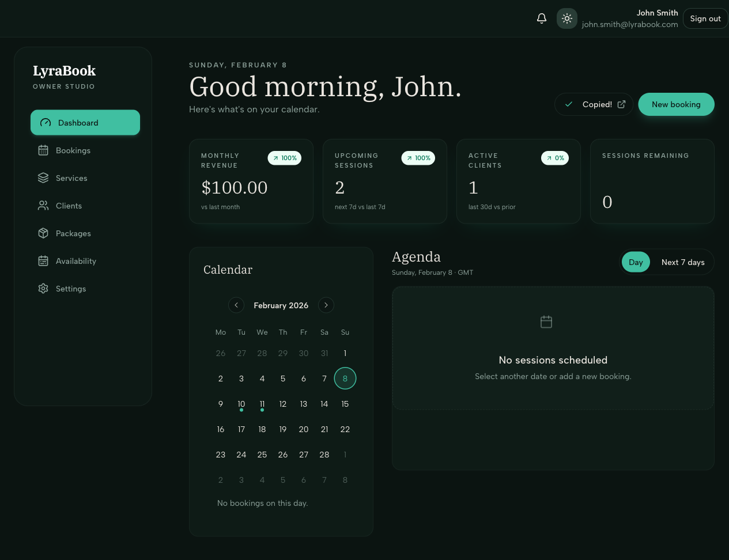Click the Services layers icon
729x560 pixels.
[43, 177]
